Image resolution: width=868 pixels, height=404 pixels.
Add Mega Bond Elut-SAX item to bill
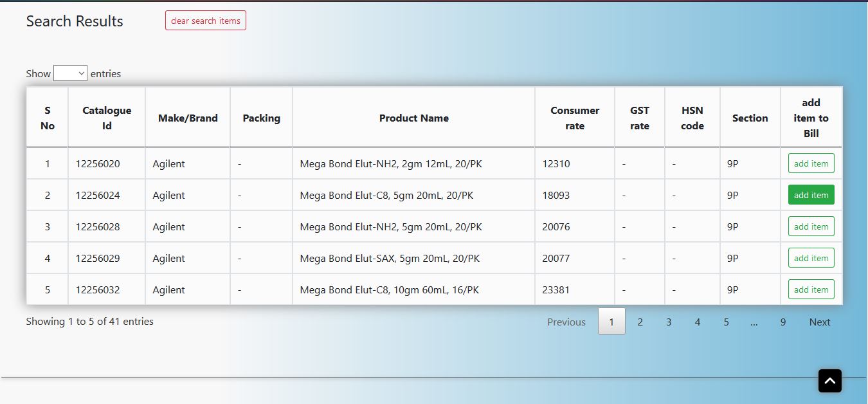tap(811, 258)
